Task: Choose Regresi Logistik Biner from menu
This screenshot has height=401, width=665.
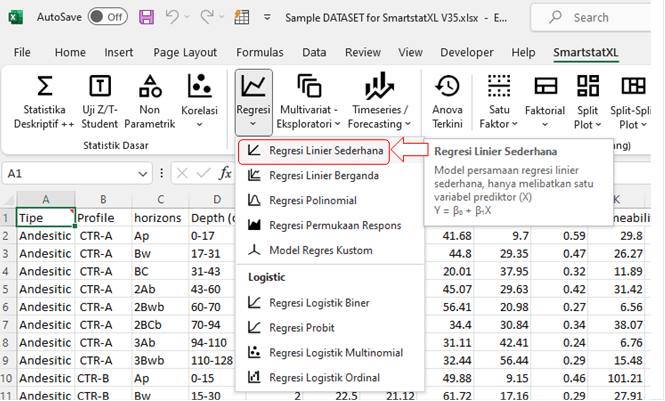Action: pos(322,303)
